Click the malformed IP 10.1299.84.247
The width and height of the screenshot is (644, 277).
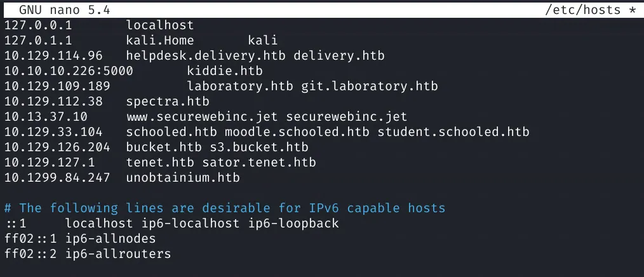coord(57,178)
